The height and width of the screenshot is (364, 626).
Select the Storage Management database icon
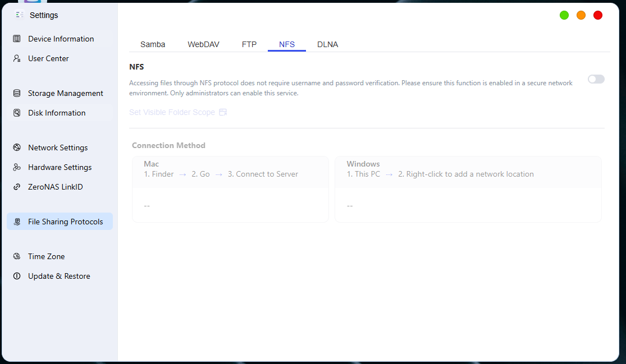point(17,93)
